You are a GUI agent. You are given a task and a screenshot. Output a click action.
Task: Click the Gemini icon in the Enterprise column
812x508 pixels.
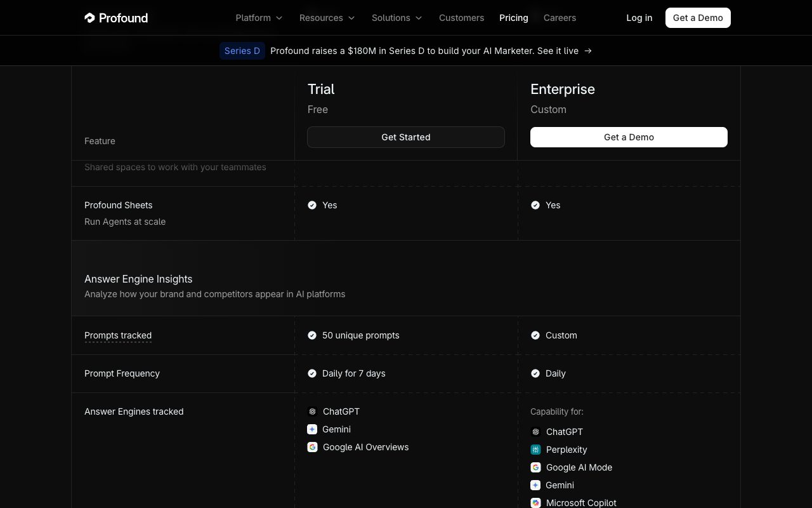(535, 485)
